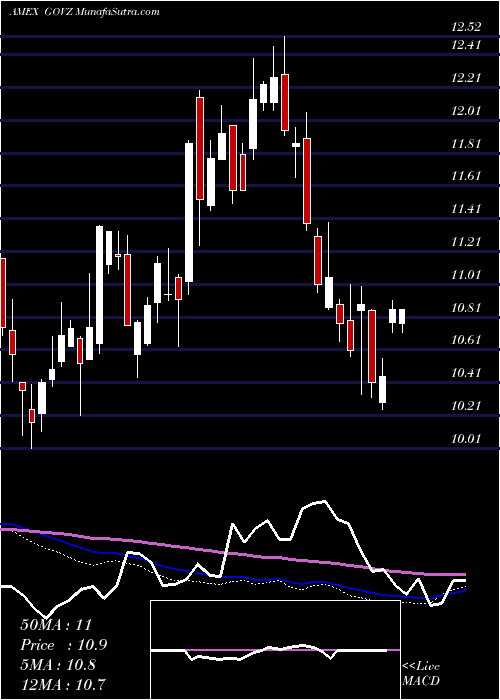Click the 11.41 price axis label
This screenshot has width=500, height=700.
466,208
